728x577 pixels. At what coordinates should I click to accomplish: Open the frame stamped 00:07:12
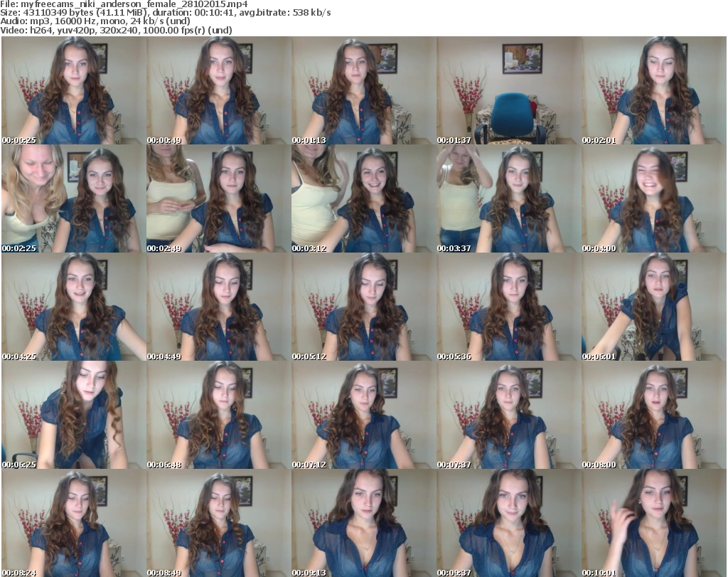pyautogui.click(x=364, y=415)
